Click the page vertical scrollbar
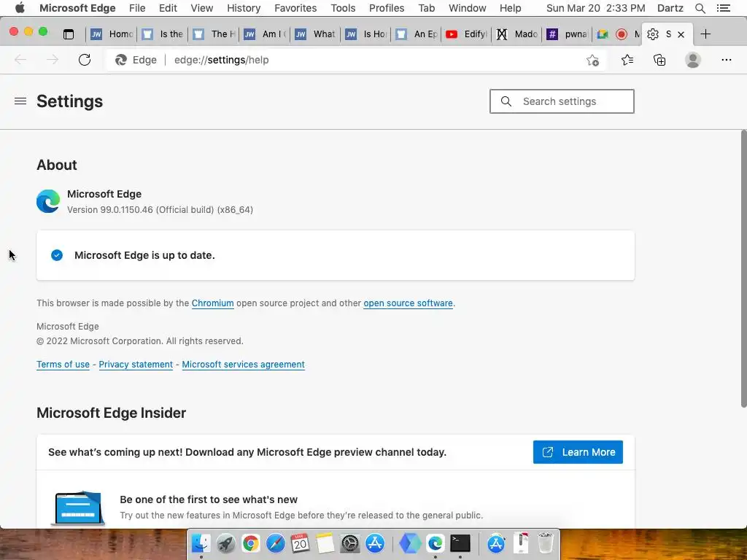 coord(743,269)
